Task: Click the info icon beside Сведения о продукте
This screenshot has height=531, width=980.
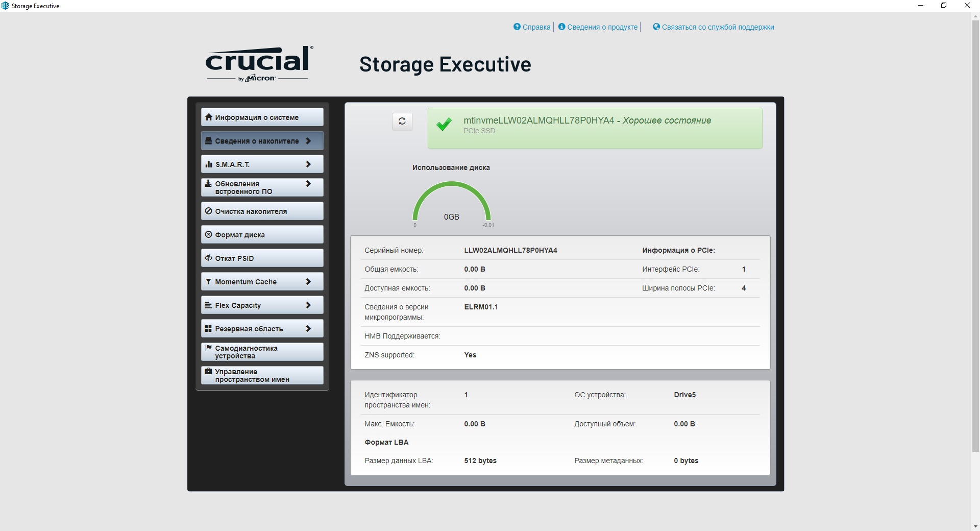Action: tap(562, 27)
